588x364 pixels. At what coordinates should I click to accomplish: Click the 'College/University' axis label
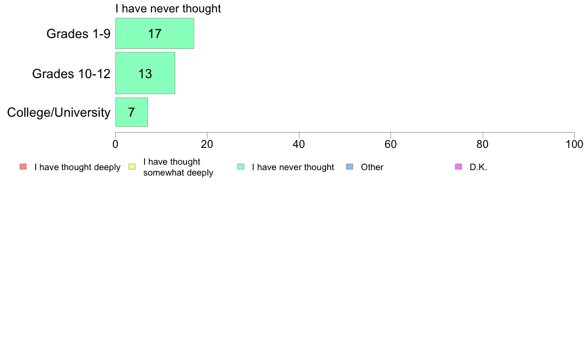click(x=59, y=112)
